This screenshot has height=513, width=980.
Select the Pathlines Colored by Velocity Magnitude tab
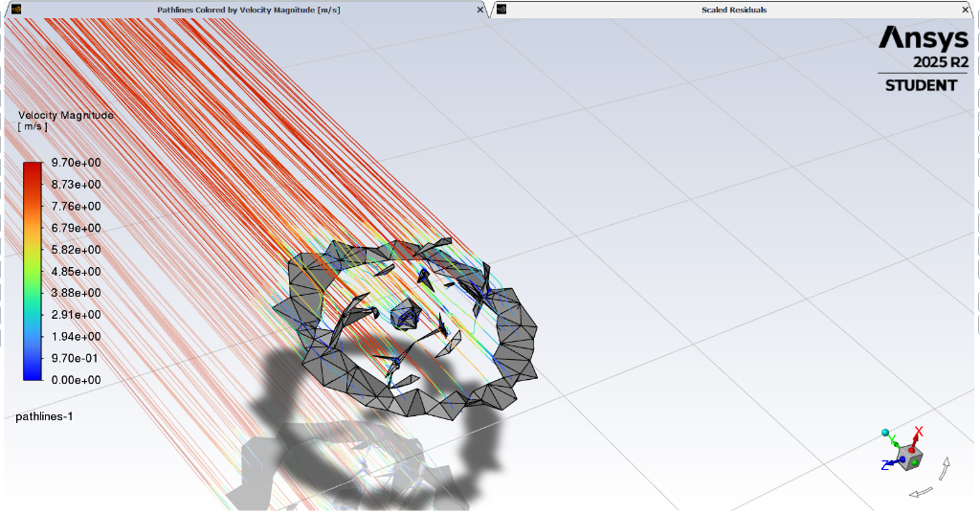248,10
